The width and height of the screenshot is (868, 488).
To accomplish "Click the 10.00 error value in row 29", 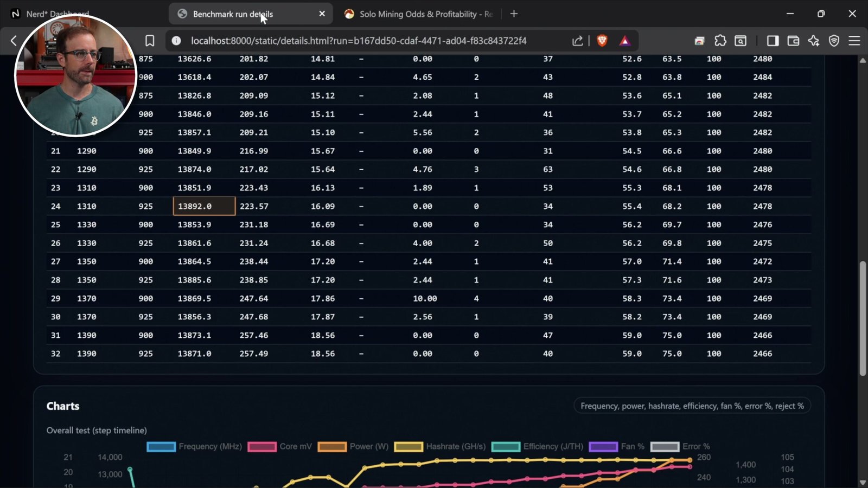I will (x=425, y=298).
